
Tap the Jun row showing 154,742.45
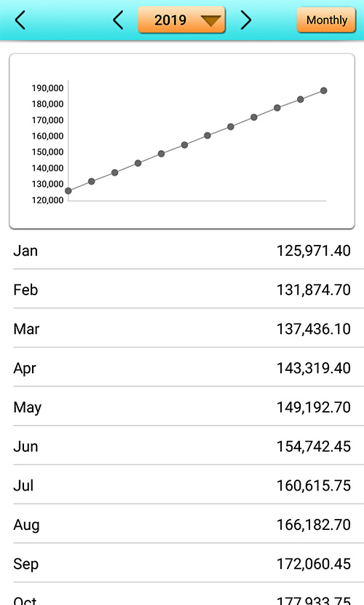click(x=182, y=446)
